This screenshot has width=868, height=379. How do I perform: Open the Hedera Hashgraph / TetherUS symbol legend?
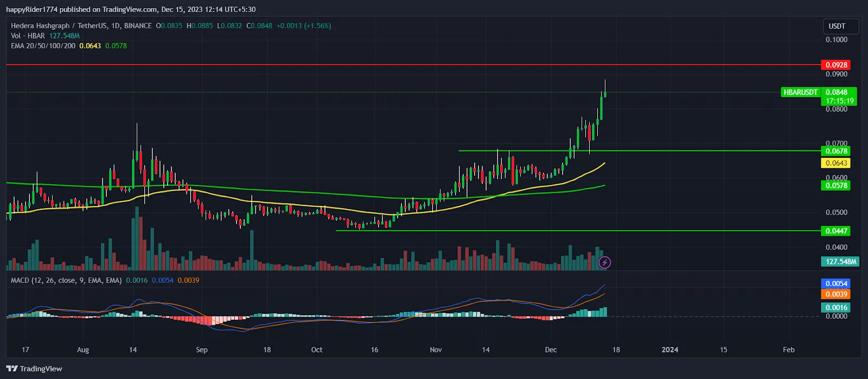[x=81, y=26]
